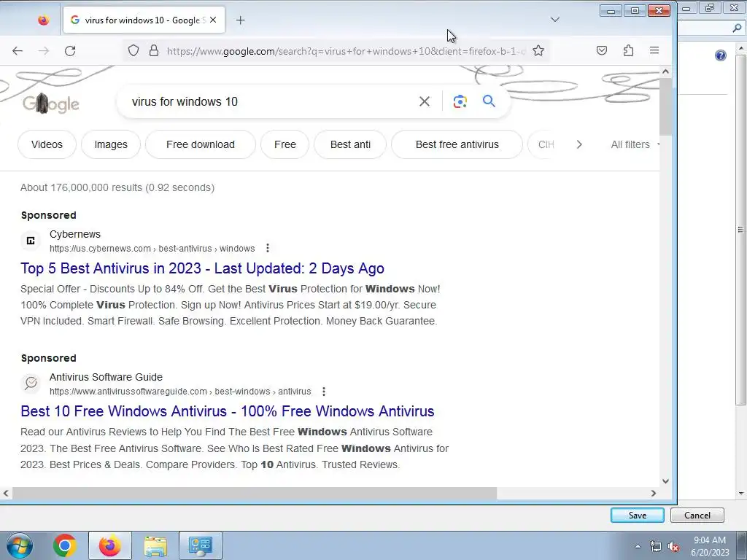Click horizontal scrollbar left arrow

6,494
